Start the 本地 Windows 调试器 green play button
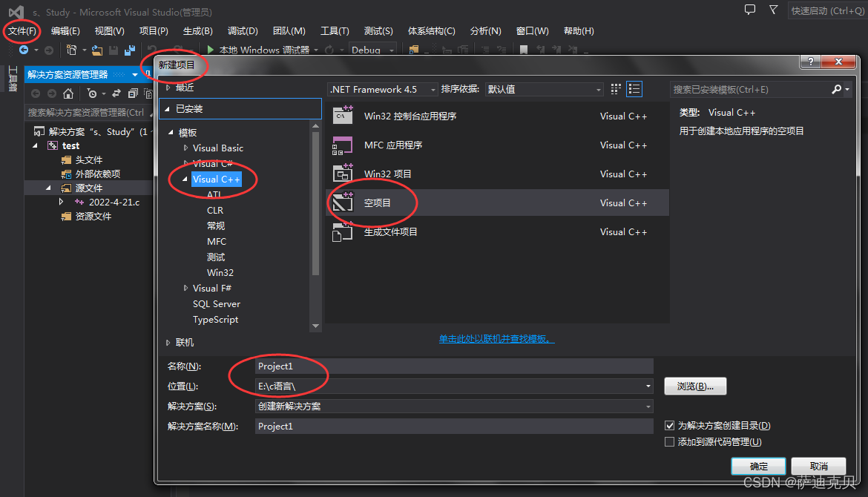This screenshot has width=868, height=497. (211, 50)
